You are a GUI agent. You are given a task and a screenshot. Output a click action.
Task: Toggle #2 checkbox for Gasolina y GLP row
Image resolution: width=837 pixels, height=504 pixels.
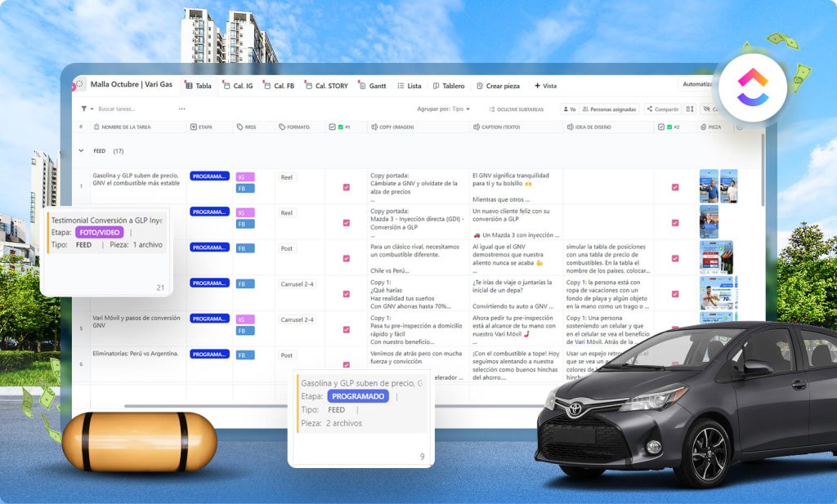click(675, 187)
